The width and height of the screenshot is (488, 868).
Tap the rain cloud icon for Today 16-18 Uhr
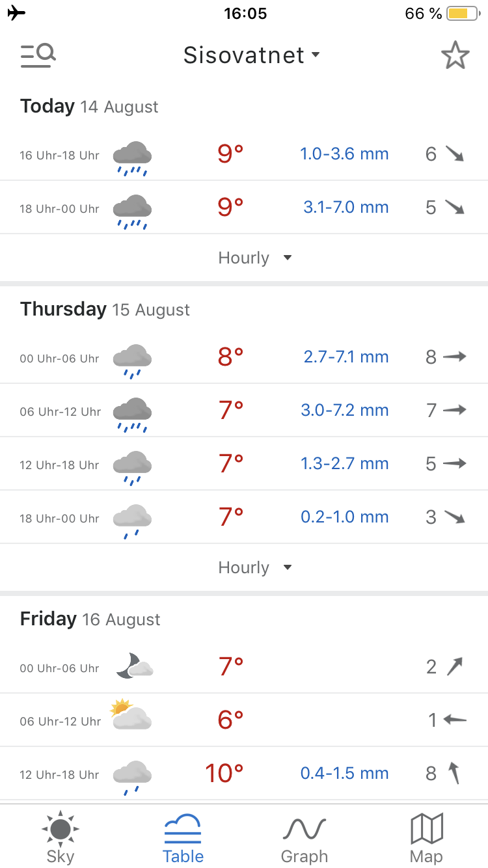(x=132, y=158)
